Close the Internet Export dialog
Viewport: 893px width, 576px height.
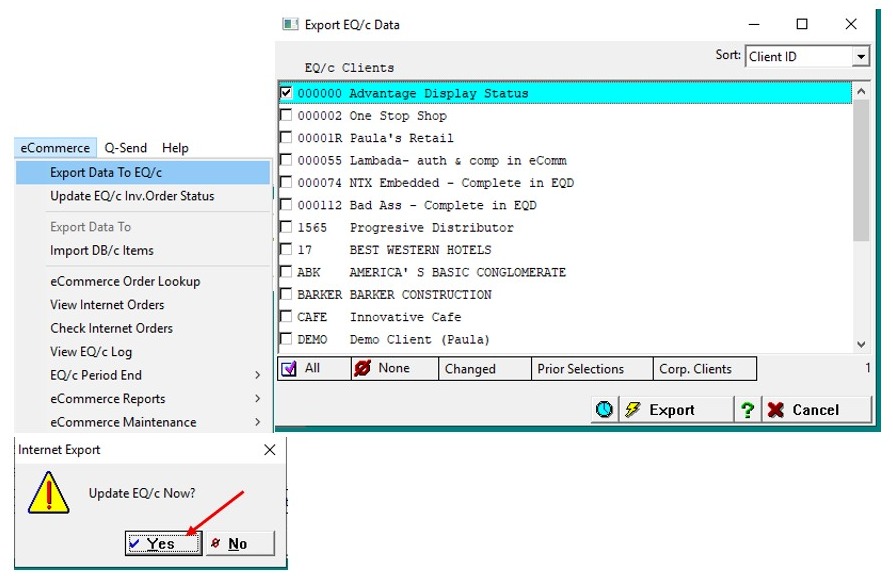(270, 450)
